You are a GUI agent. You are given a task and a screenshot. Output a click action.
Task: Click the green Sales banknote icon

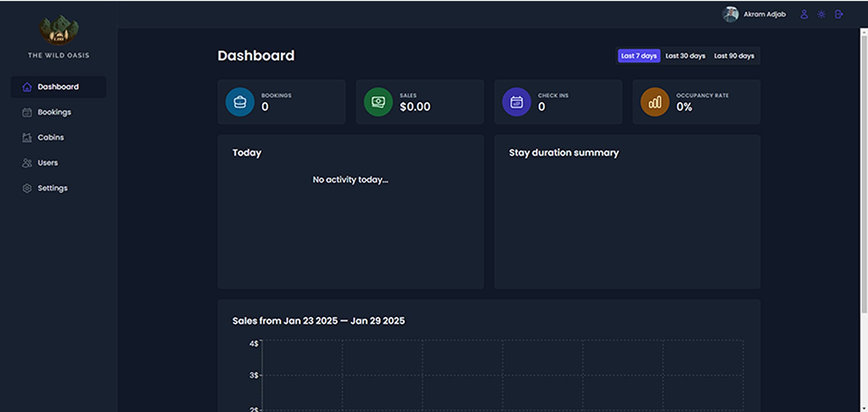(x=378, y=102)
